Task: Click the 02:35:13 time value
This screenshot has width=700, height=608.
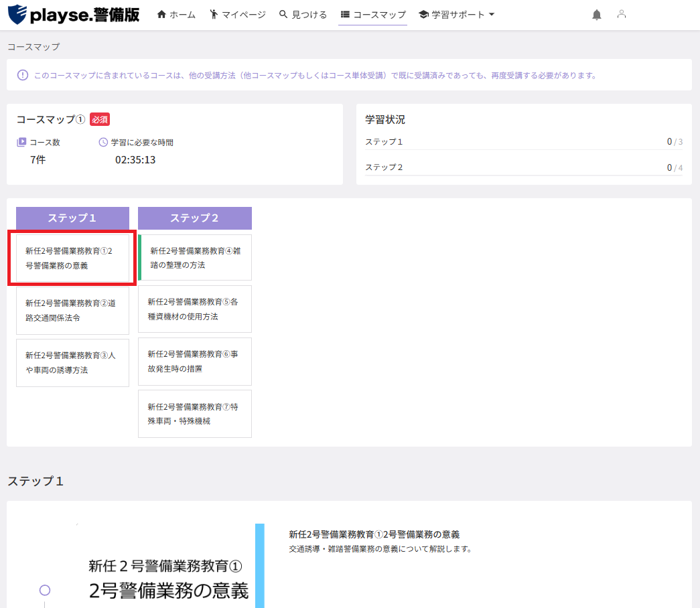Action: [x=135, y=160]
